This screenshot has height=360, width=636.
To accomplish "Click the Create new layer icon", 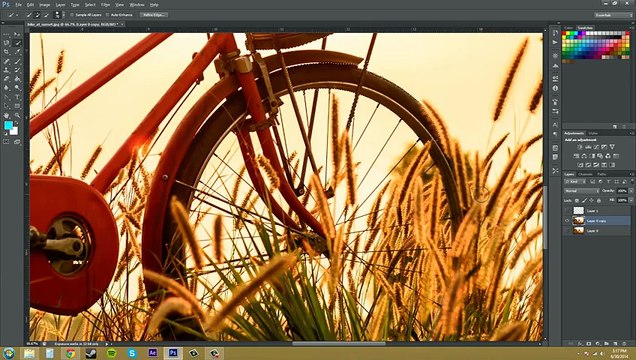I will (x=615, y=343).
